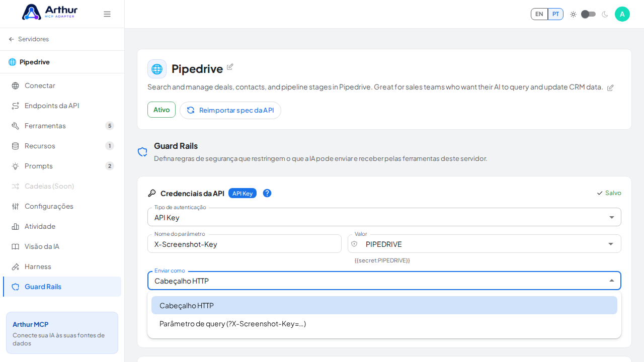This screenshot has height=362, width=644.
Task: Click the Guard Rails section heading
Action: coord(176,146)
